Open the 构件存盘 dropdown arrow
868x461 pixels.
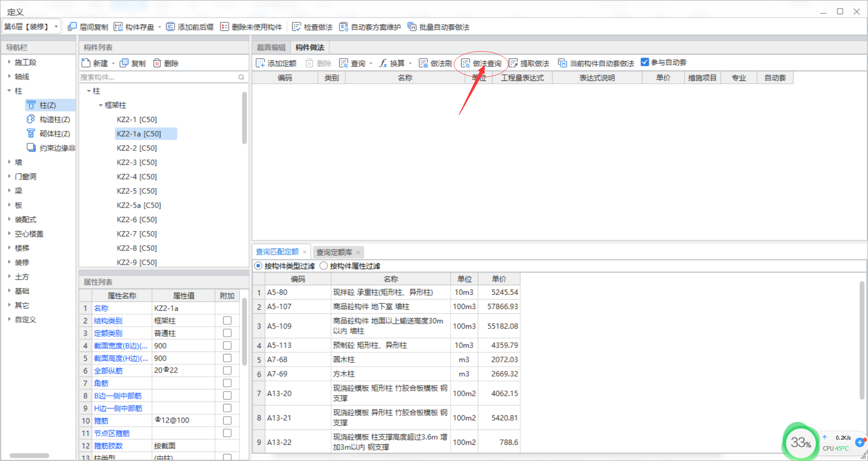159,27
